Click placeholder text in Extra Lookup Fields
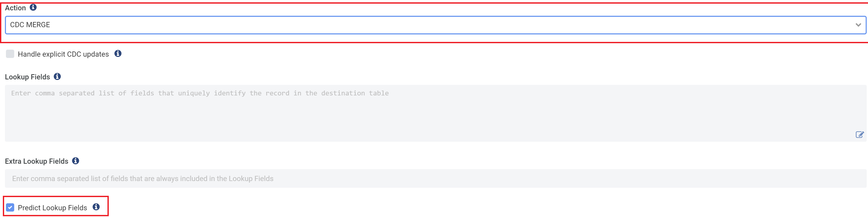This screenshot has width=868, height=217. pos(143,178)
